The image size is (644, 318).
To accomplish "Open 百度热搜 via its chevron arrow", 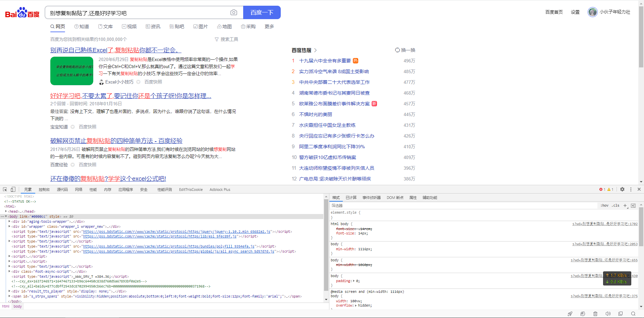I will [x=316, y=50].
